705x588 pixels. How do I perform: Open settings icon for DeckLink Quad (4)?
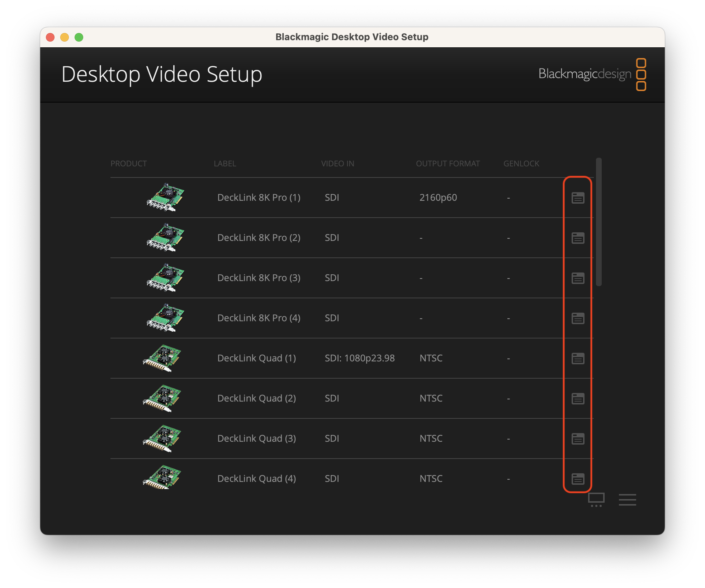click(x=578, y=479)
